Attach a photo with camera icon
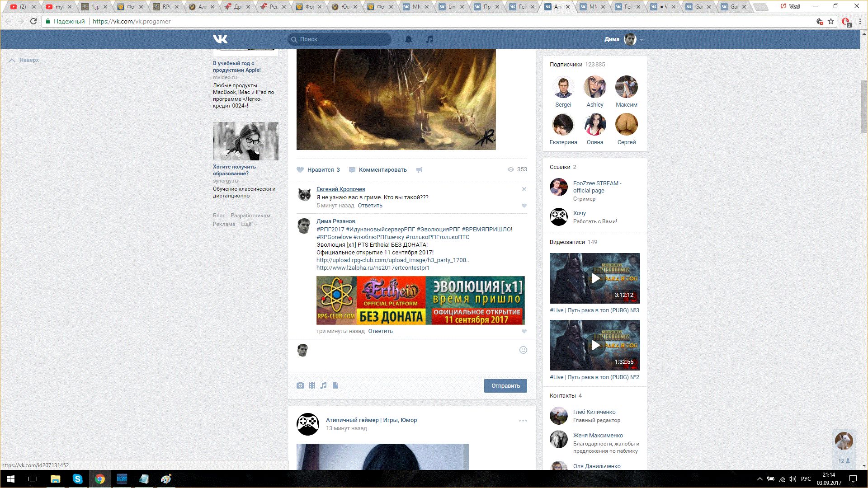Viewport: 868px width, 488px height. click(300, 385)
